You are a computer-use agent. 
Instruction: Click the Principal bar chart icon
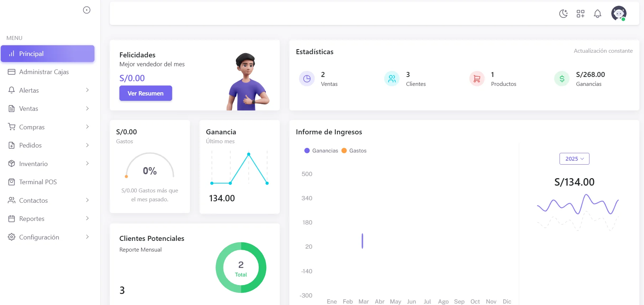pyautogui.click(x=12, y=53)
